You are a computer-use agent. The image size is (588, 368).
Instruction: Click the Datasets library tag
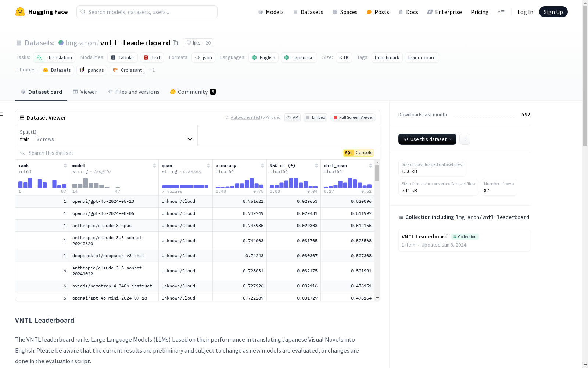[57, 70]
